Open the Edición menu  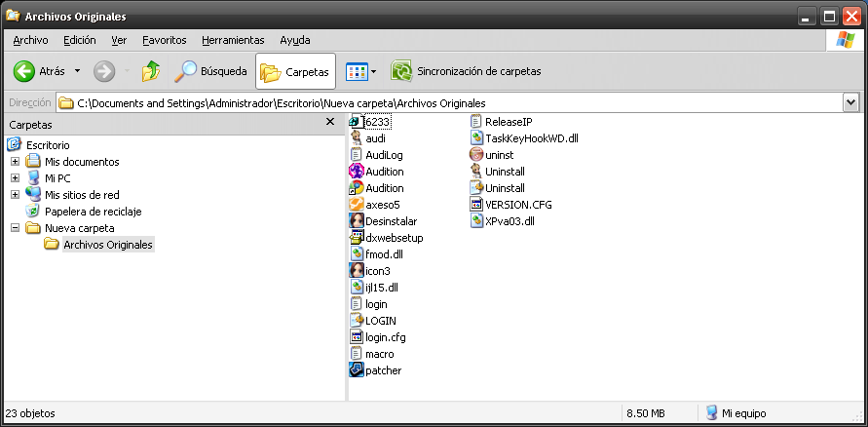80,40
